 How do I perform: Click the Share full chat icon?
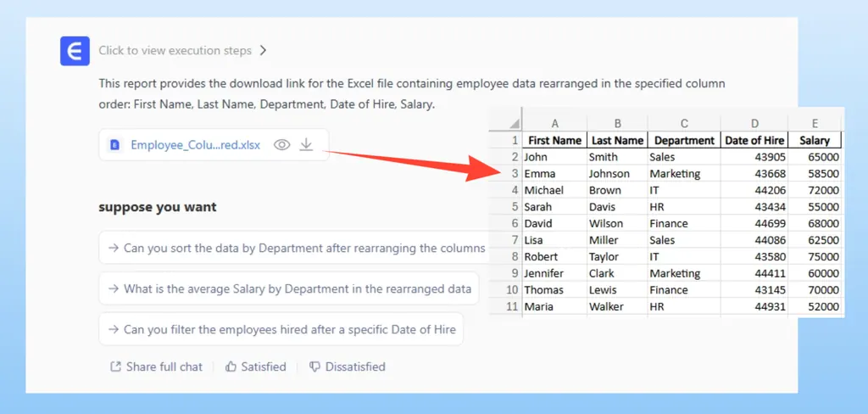pyautogui.click(x=116, y=367)
